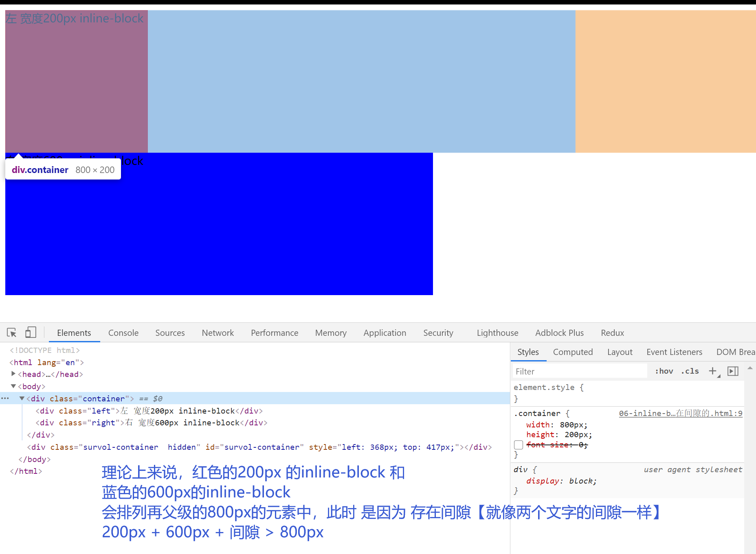Open the 06-inline-block stylesheet link
The height and width of the screenshot is (554, 756).
point(680,413)
